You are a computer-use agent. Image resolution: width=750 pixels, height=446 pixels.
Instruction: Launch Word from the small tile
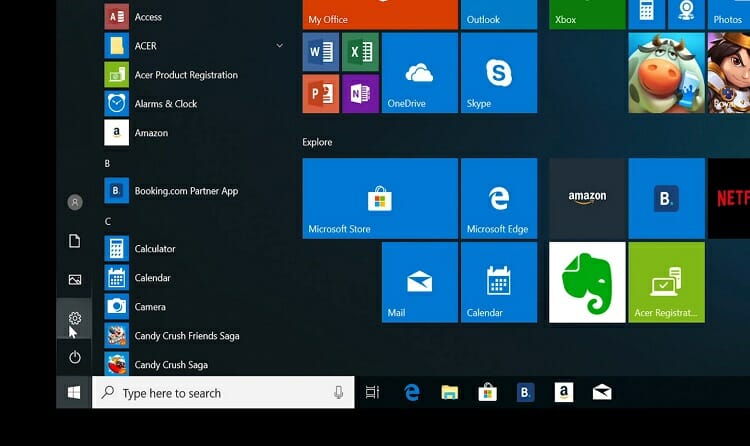(321, 52)
